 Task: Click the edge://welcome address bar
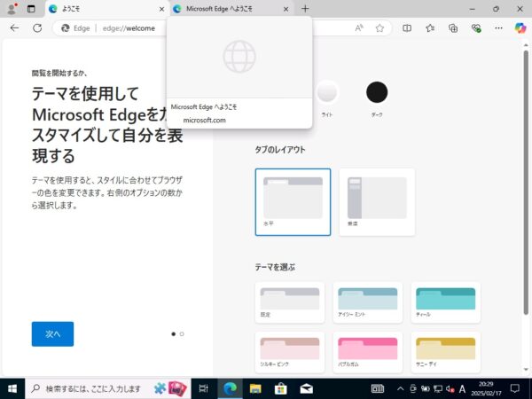129,28
